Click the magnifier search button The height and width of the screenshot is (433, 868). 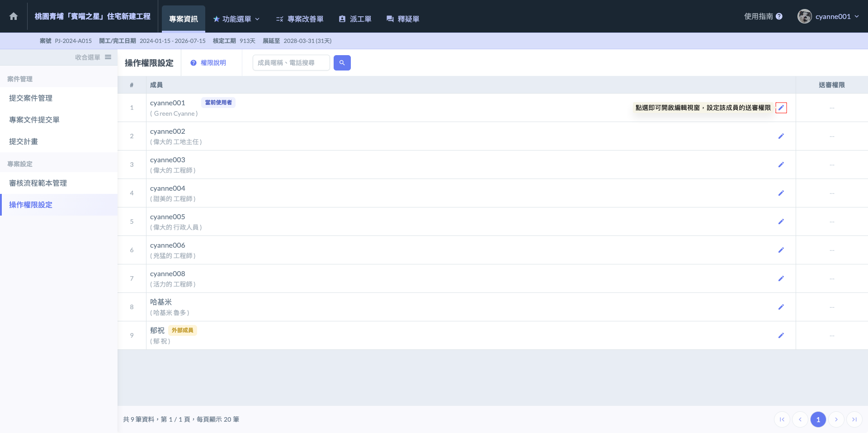[342, 63]
